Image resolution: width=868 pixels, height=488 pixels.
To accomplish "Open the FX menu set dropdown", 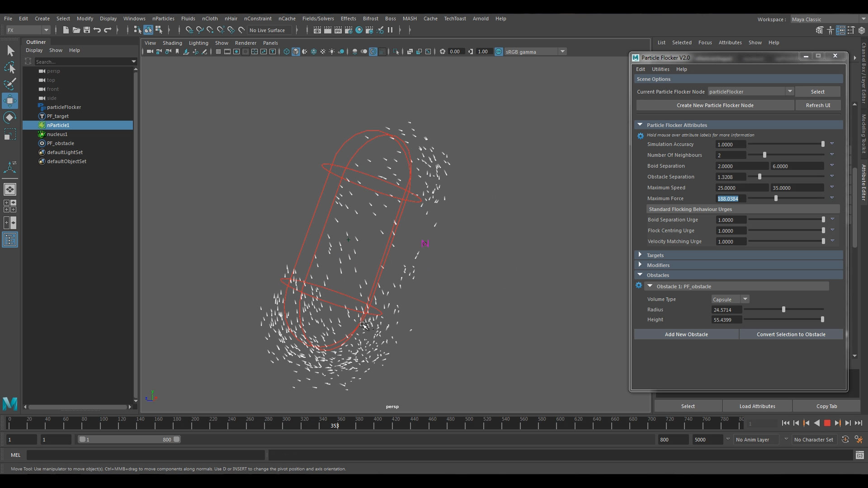I will coord(45,30).
